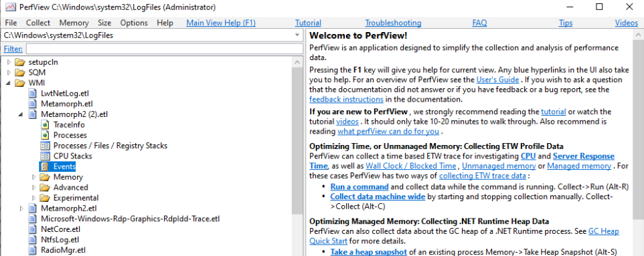
Task: Click the Filter: label link
Action: click(x=13, y=49)
